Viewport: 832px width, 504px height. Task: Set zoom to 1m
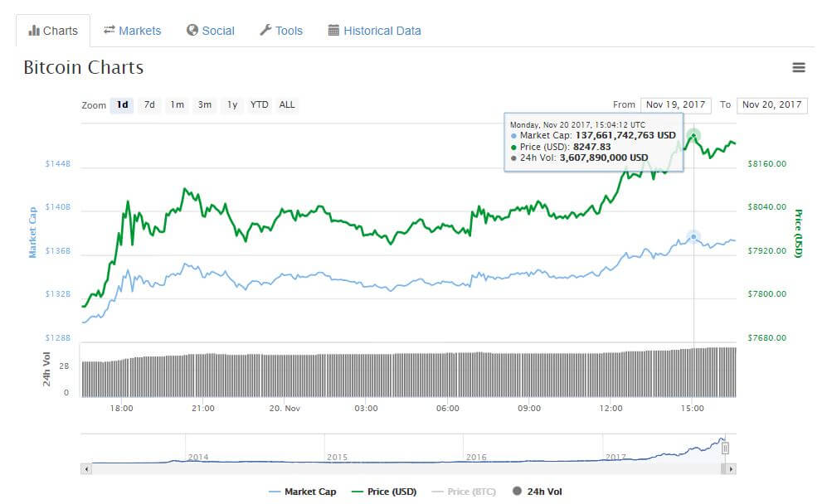click(178, 105)
